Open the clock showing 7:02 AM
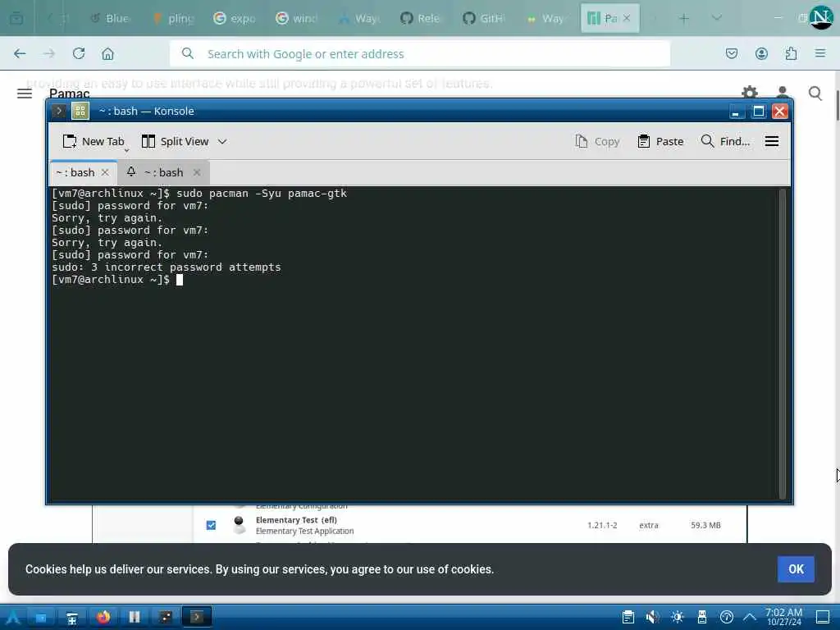This screenshot has width=840, height=630. pyautogui.click(x=783, y=617)
